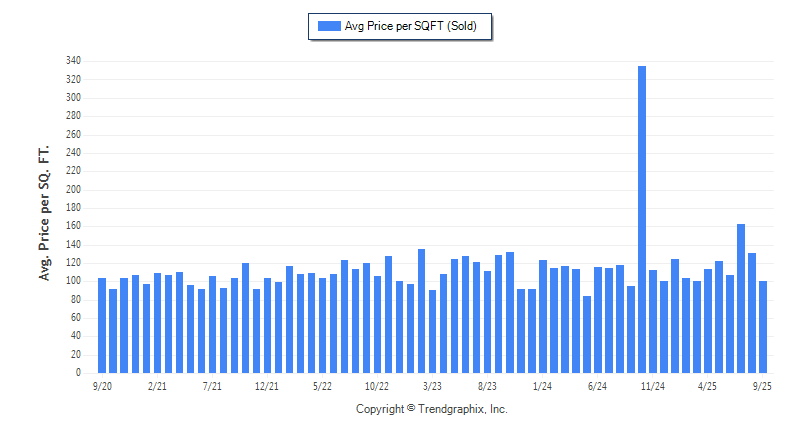
Task: Click the 4/25 x-axis label
Action: tap(707, 385)
